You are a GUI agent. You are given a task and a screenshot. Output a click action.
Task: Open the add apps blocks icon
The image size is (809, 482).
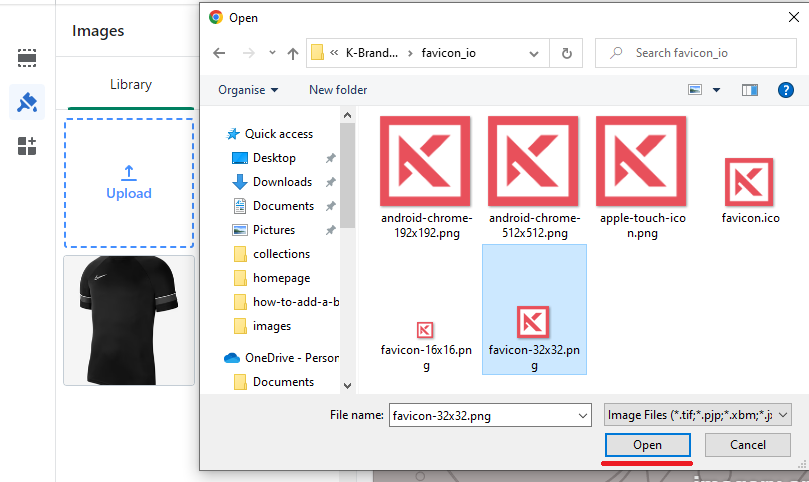pyautogui.click(x=27, y=146)
